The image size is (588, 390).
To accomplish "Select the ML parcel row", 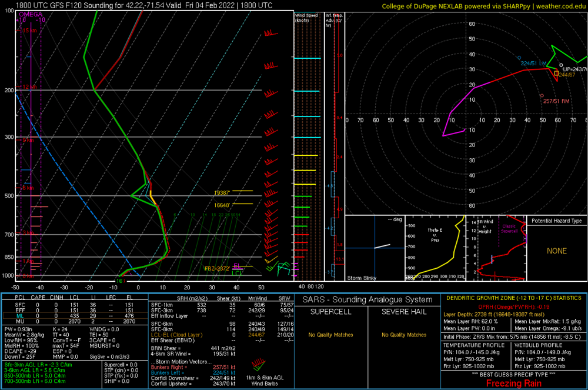I will pos(20,316).
